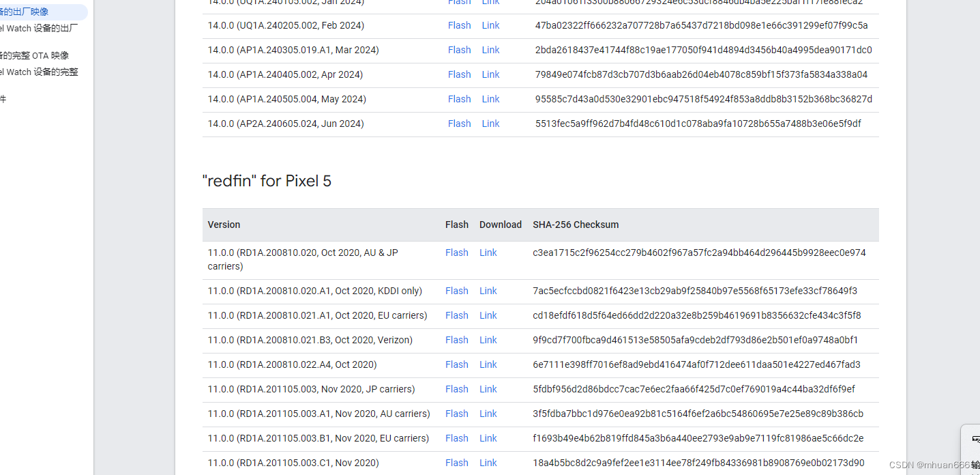
Task: Click the "redfin" for Pixel 5 heading
Action: point(267,181)
